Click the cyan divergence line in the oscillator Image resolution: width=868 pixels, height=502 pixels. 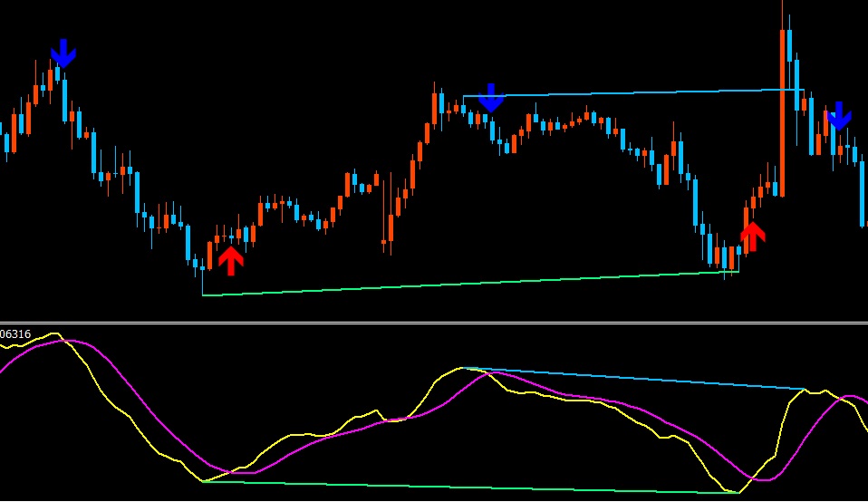pyautogui.click(x=633, y=379)
